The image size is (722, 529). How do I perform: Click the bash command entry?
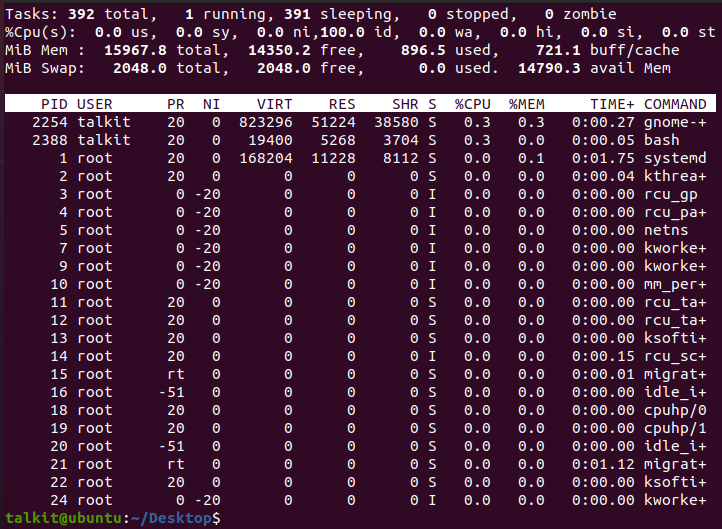coord(662,140)
